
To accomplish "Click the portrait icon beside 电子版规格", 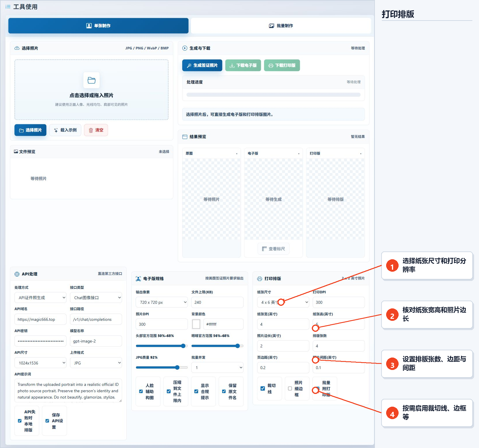I will point(139,279).
